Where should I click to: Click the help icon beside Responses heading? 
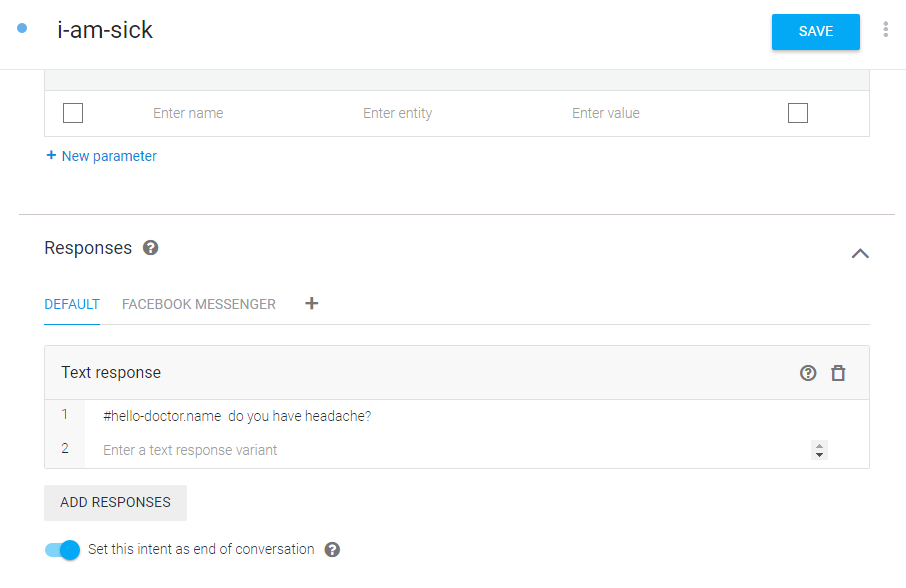point(151,248)
